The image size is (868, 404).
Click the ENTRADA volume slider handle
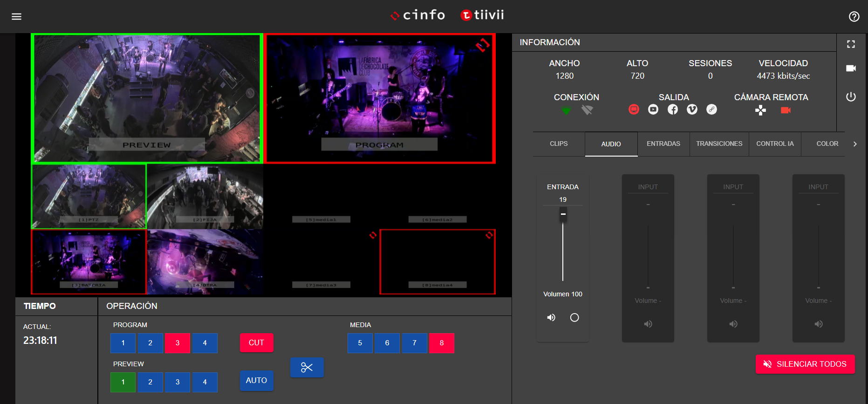point(563,214)
